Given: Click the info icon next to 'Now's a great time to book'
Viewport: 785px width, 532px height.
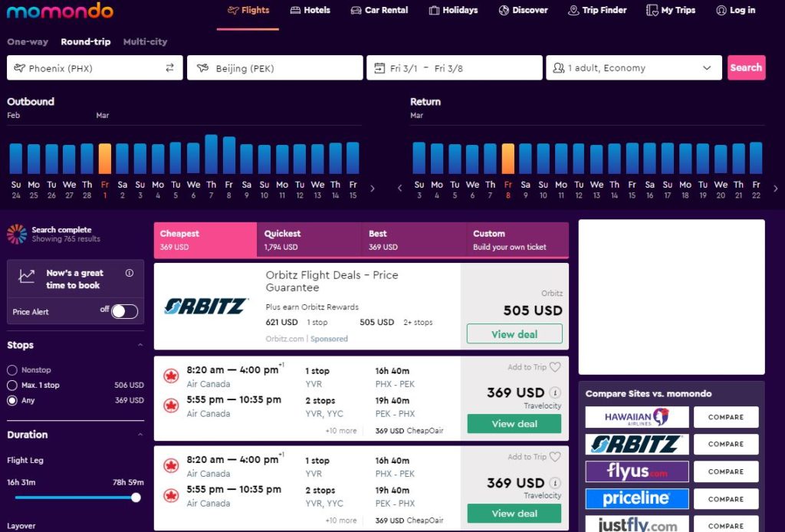Looking at the screenshot, I should pyautogui.click(x=129, y=273).
